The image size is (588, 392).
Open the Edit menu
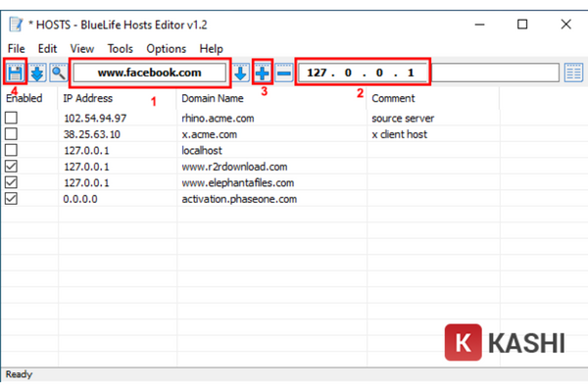[47, 49]
